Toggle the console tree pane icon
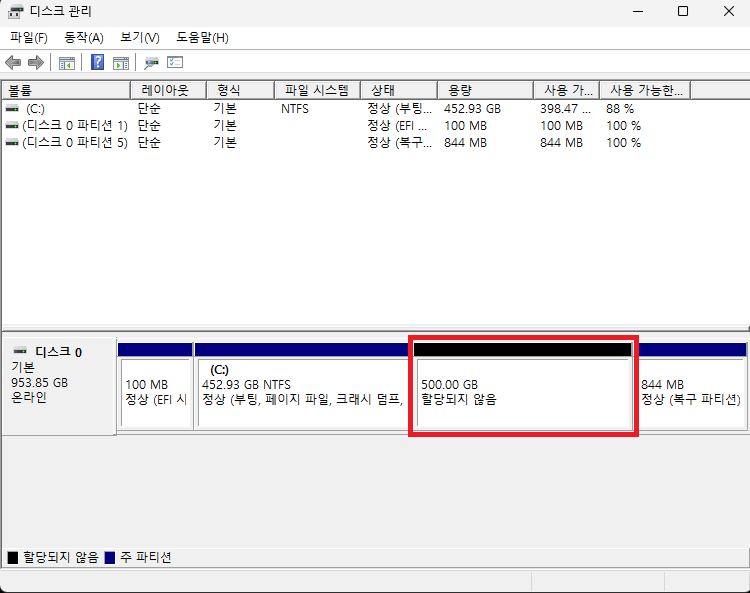Image resolution: width=750 pixels, height=593 pixels. 66,63
